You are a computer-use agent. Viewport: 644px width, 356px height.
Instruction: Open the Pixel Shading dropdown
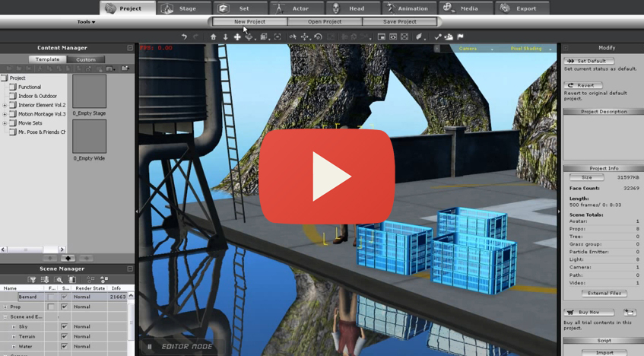click(x=529, y=49)
